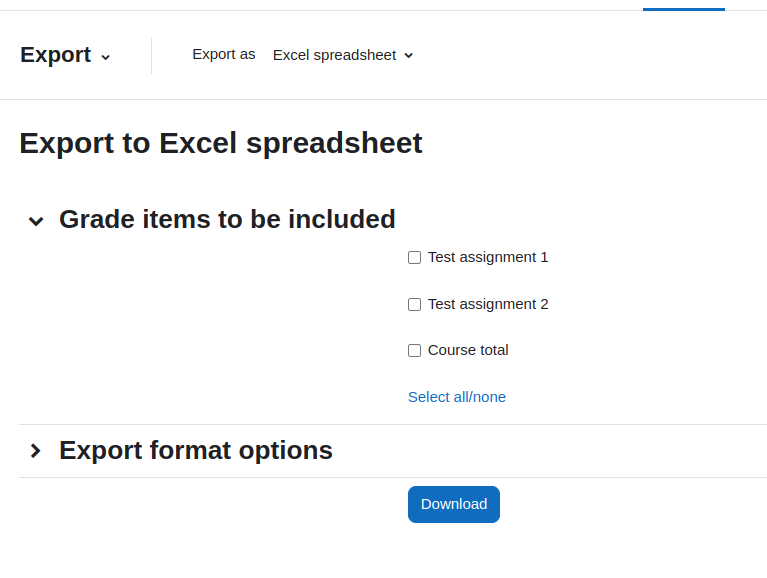Click the Excel spreadsheet dropdown arrow
The image size is (767, 578).
click(408, 56)
